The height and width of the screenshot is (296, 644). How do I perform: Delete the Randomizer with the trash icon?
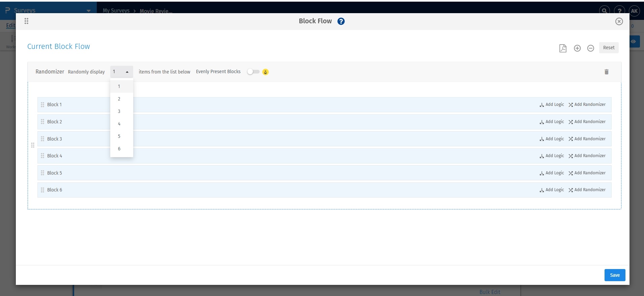point(607,72)
